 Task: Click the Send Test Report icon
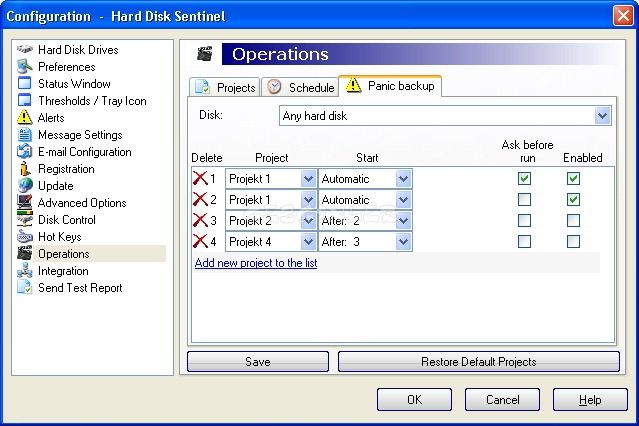click(x=25, y=288)
